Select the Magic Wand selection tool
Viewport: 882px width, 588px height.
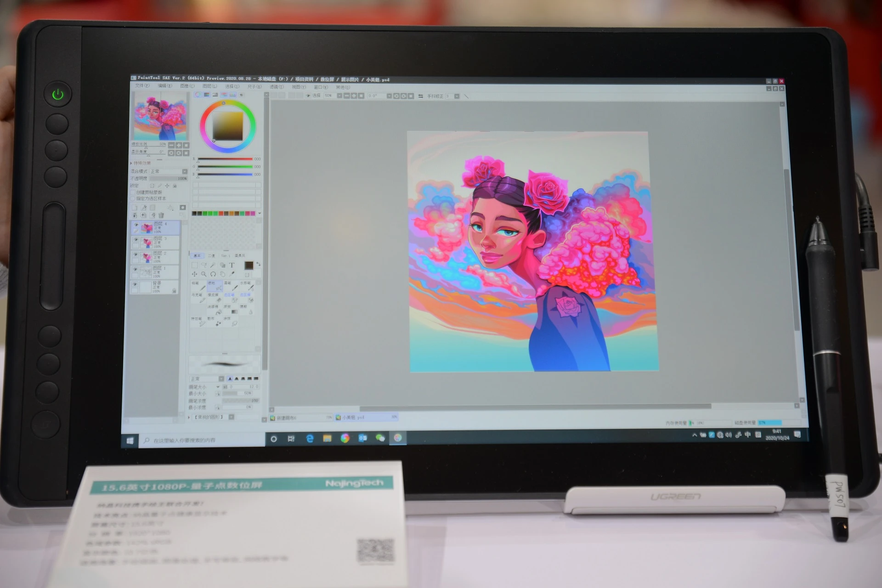coord(213,265)
